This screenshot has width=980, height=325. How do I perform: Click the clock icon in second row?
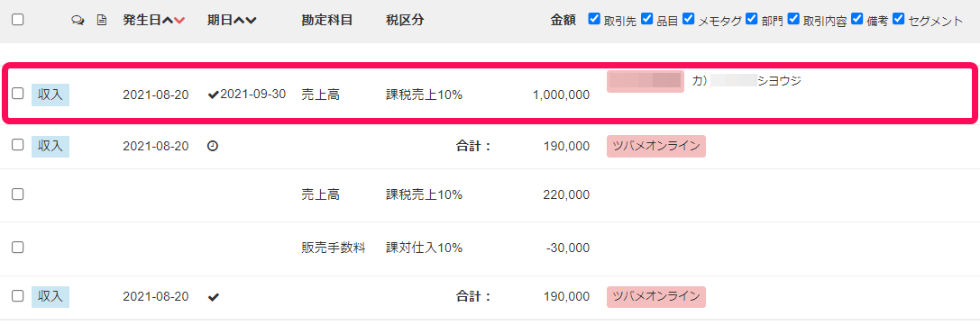tap(213, 146)
